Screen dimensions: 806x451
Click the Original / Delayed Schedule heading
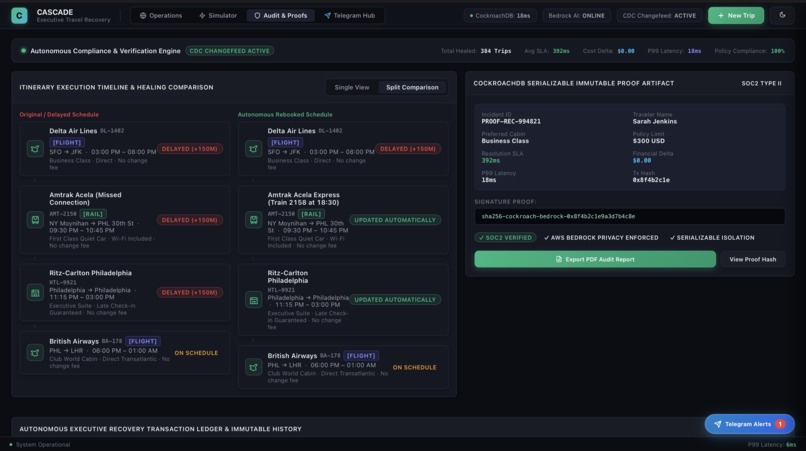(59, 115)
